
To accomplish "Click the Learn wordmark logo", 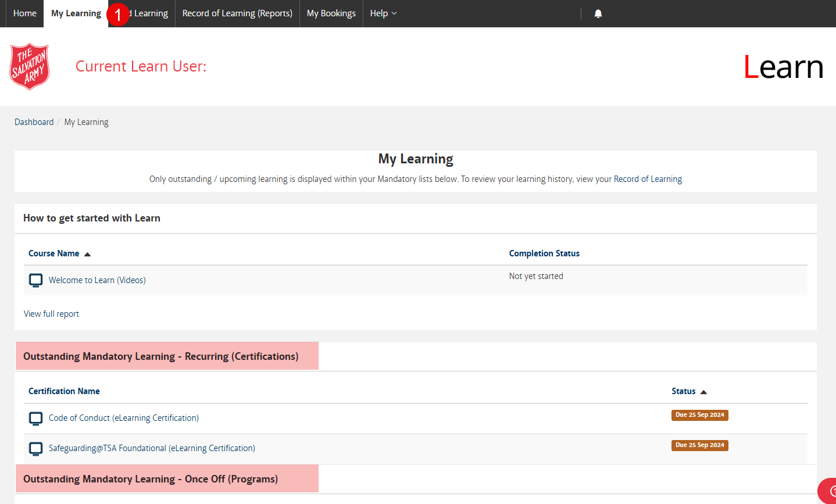I will pyautogui.click(x=783, y=66).
